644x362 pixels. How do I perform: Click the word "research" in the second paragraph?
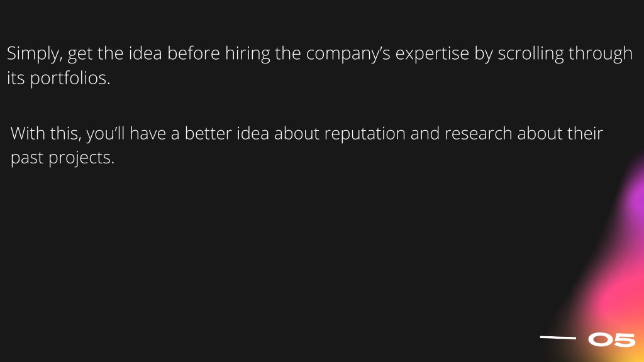(x=478, y=134)
